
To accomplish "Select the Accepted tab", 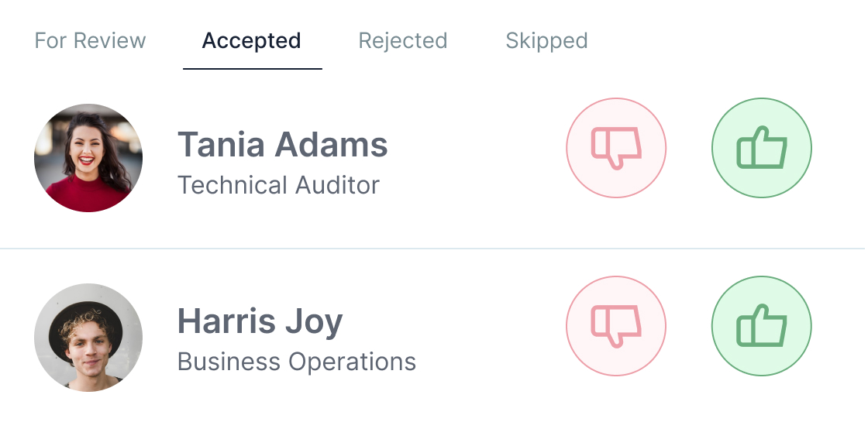I will (252, 40).
